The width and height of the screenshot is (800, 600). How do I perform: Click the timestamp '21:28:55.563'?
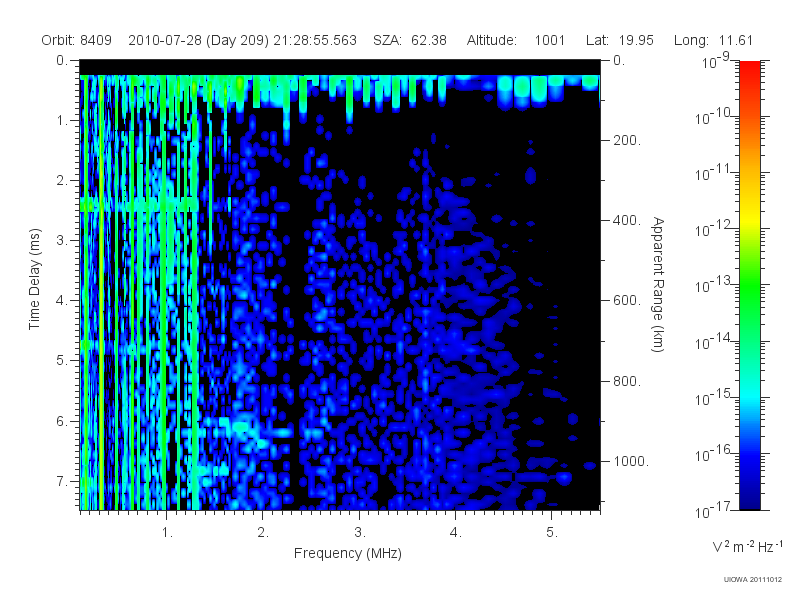315,40
